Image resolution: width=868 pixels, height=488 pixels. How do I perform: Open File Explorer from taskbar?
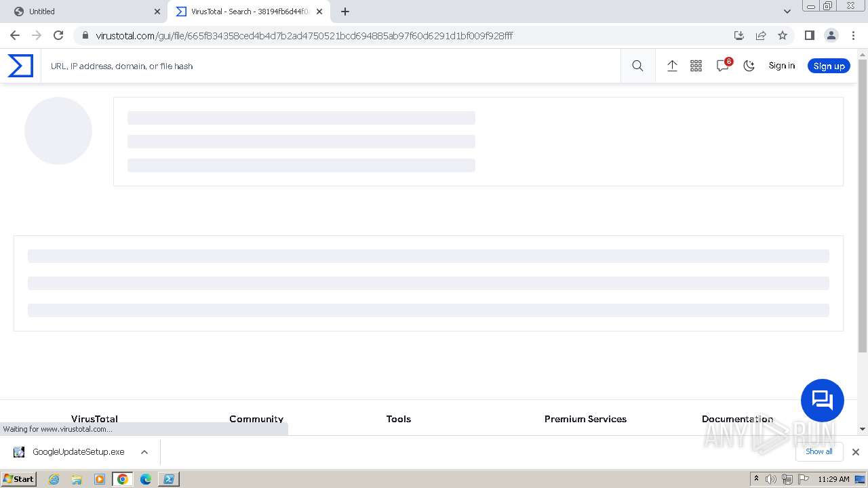[x=77, y=479]
